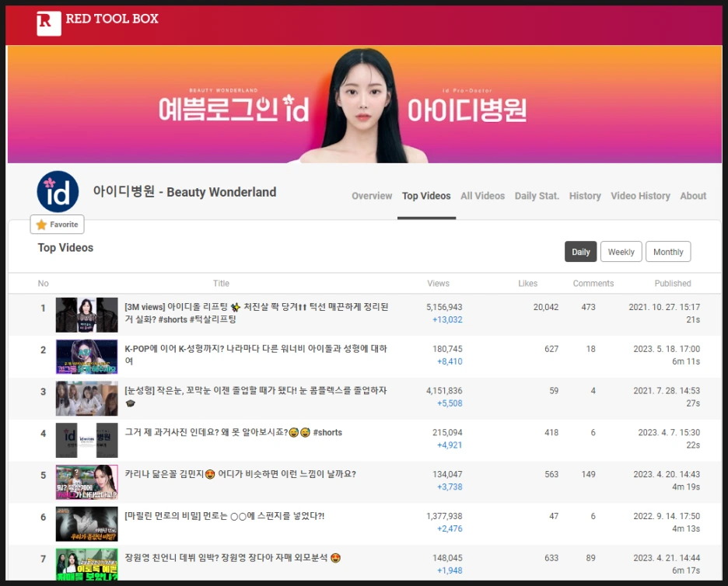The image size is (728, 586).
Task: Open the About tab
Action: point(693,196)
